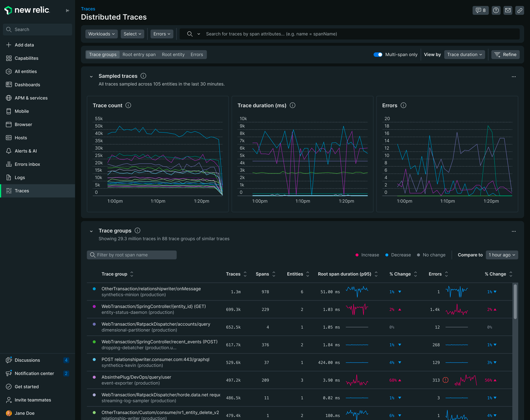
Task: Switch to the Errors tab
Action: tap(197, 54)
